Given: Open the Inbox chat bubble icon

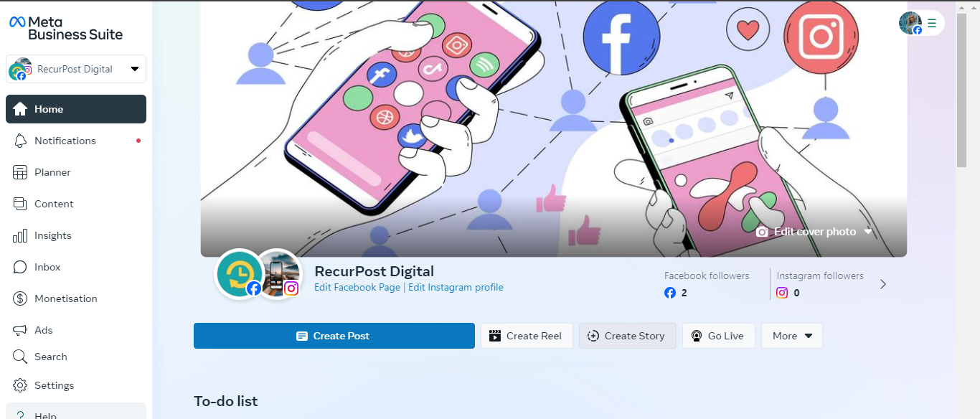Looking at the screenshot, I should pyautogui.click(x=20, y=267).
